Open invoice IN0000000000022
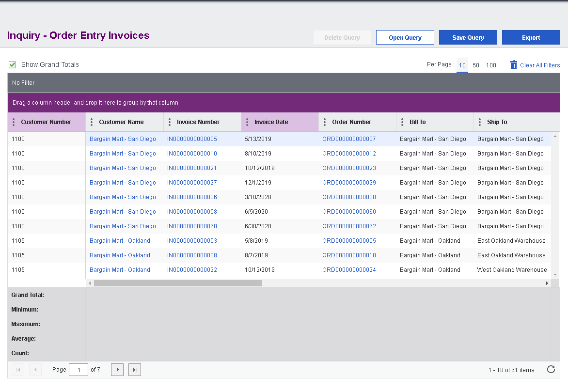 point(192,269)
